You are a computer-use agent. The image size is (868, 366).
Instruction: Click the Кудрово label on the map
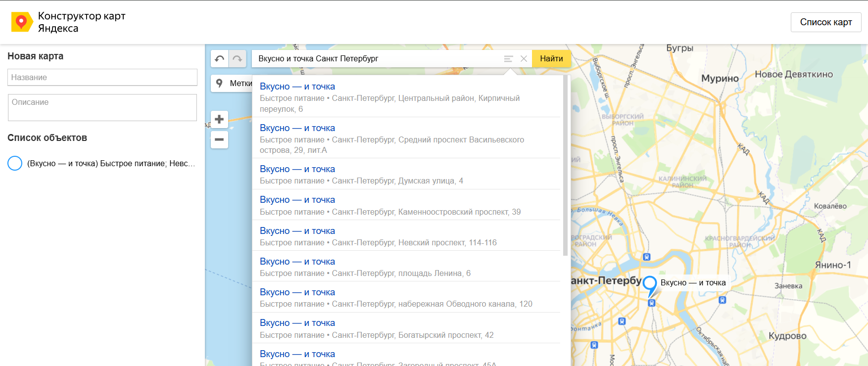[787, 336]
